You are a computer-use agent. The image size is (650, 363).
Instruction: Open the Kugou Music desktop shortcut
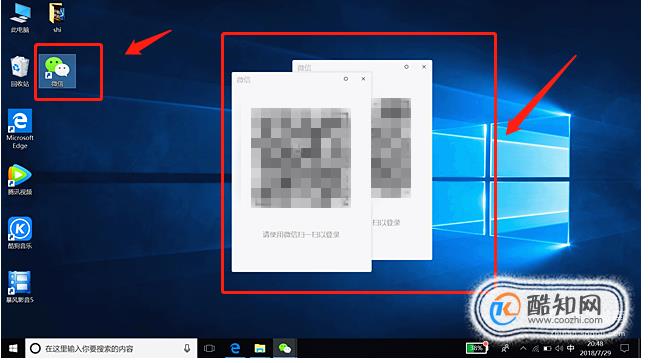click(x=19, y=233)
